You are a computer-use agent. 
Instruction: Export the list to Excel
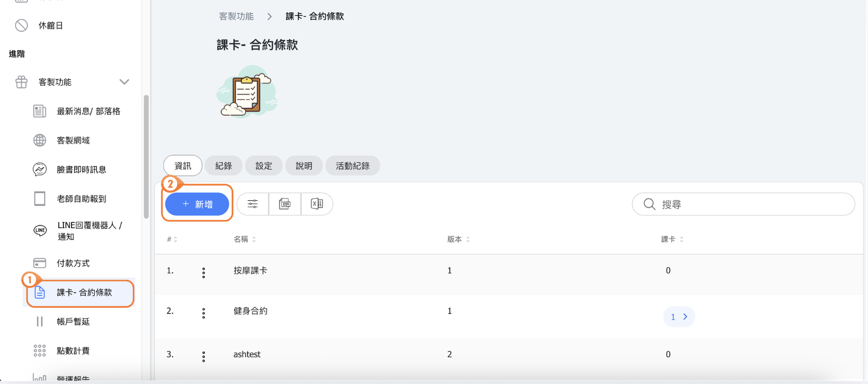(x=317, y=204)
